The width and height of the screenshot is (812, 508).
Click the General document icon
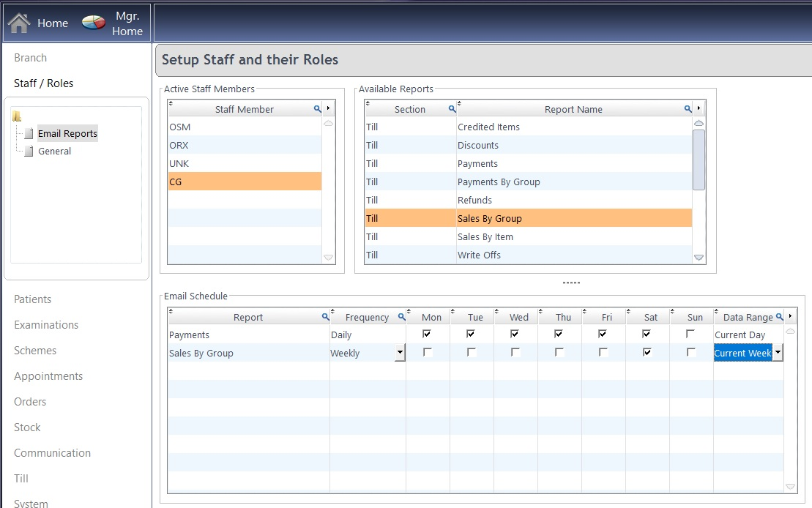pyautogui.click(x=29, y=152)
